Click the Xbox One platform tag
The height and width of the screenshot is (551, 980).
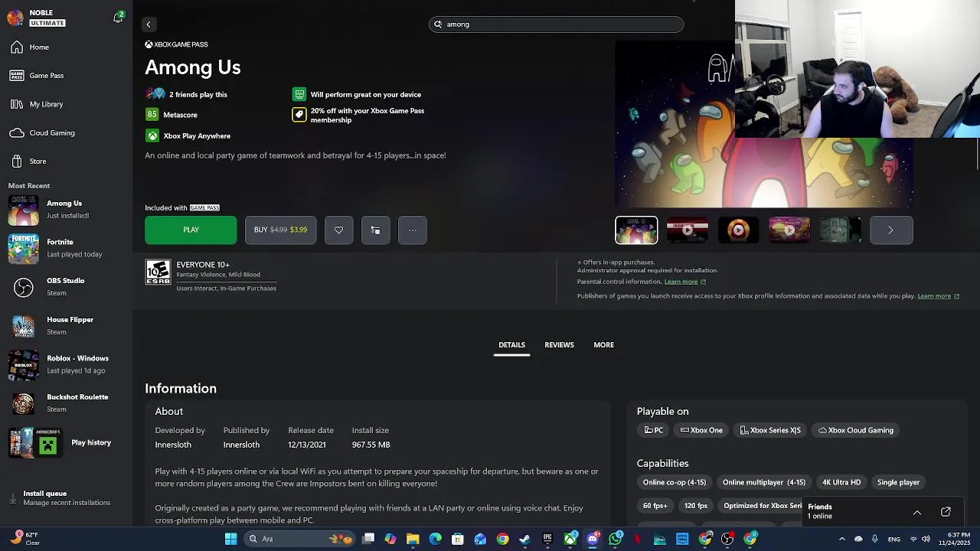(x=701, y=430)
